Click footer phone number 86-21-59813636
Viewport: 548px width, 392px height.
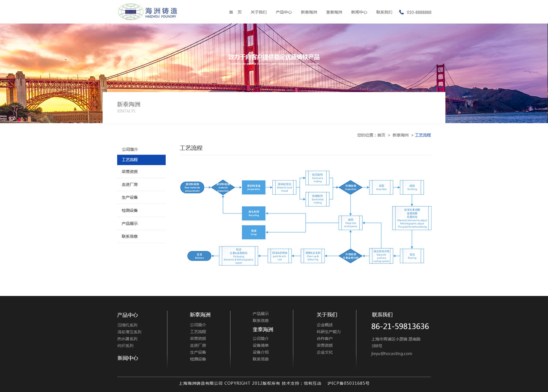[400, 327]
